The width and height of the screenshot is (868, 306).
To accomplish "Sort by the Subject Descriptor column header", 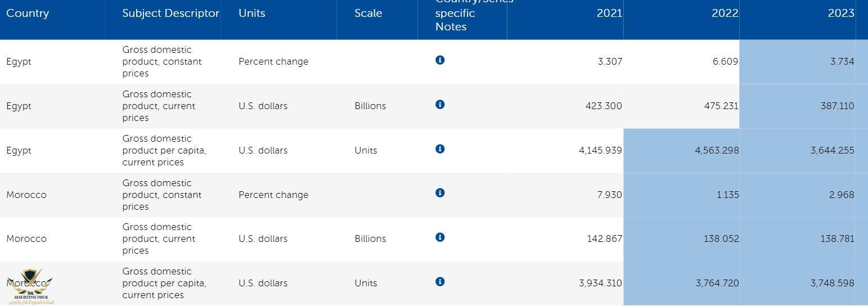I will click(170, 13).
